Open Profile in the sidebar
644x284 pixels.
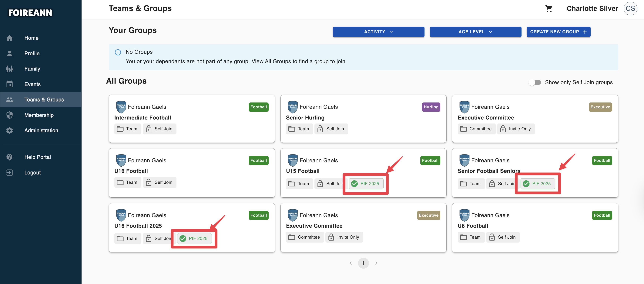click(x=32, y=53)
